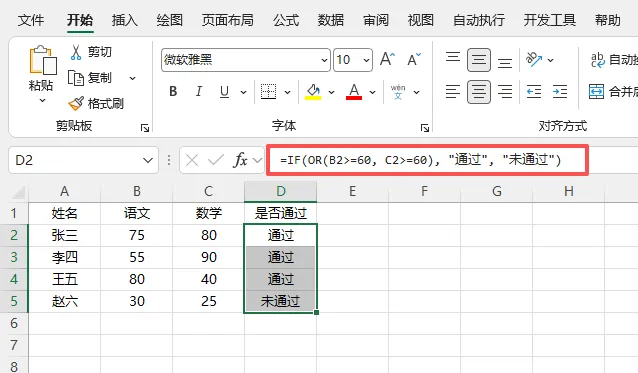The height and width of the screenshot is (373, 638).
Task: Switch to the 开发工具 tab
Action: 549,20
